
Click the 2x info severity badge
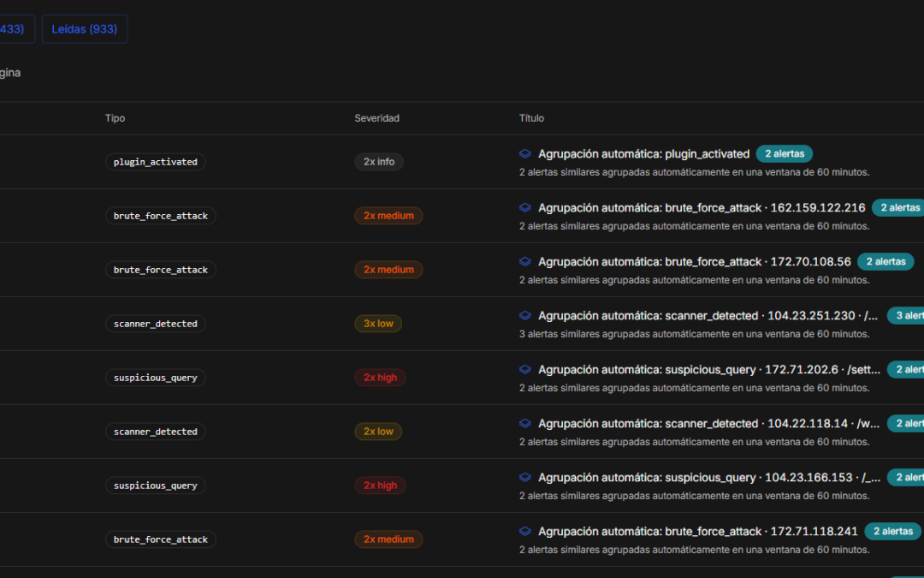[x=379, y=162]
